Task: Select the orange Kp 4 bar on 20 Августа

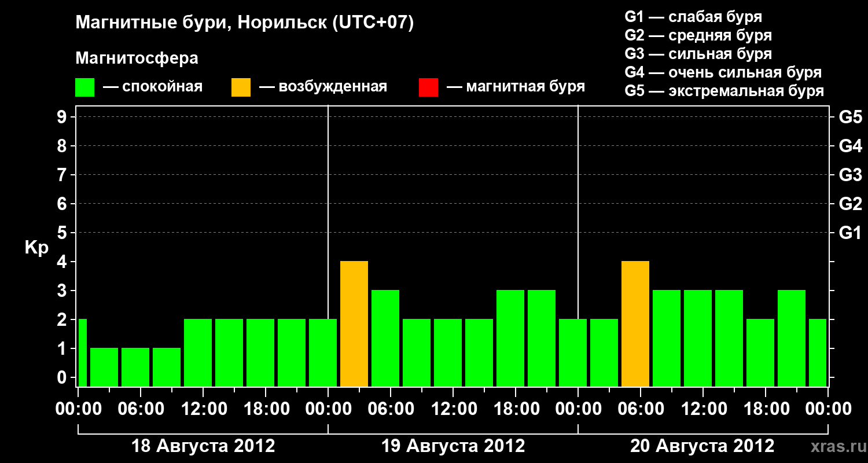Action: pyautogui.click(x=635, y=324)
